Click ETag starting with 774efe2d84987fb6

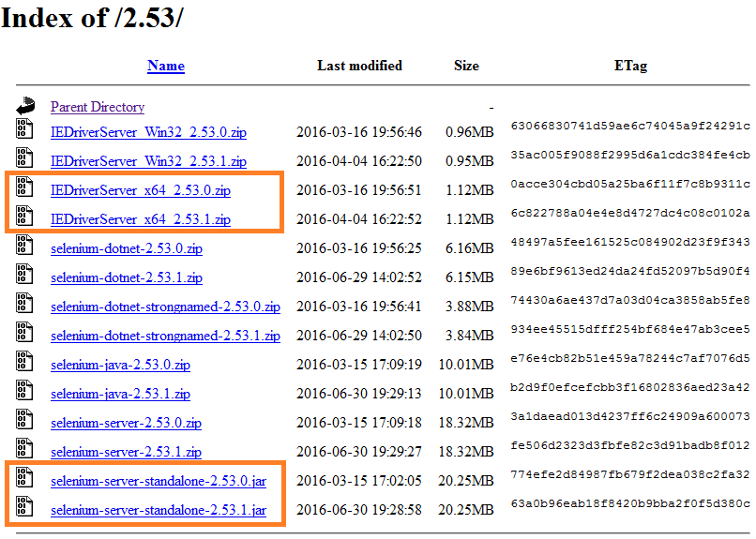point(630,474)
